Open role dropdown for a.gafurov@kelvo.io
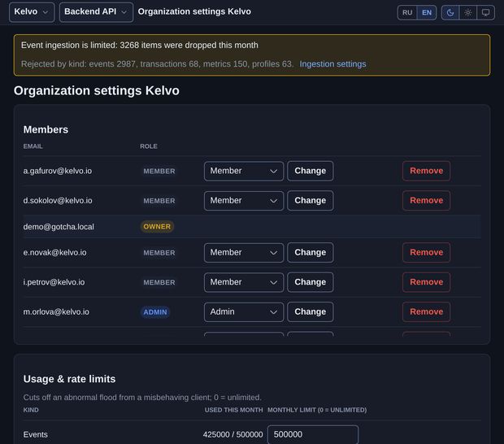Screen dimensions: 504x444 [x=244, y=171]
